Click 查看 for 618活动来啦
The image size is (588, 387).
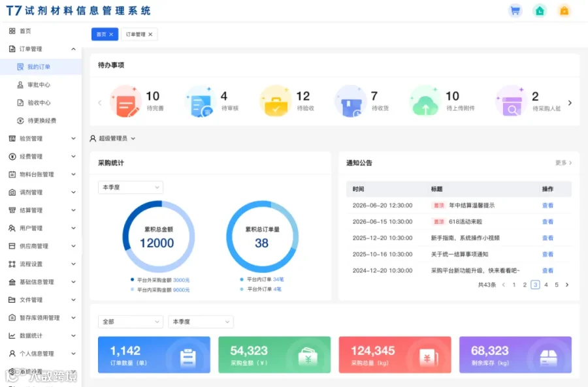click(x=547, y=222)
